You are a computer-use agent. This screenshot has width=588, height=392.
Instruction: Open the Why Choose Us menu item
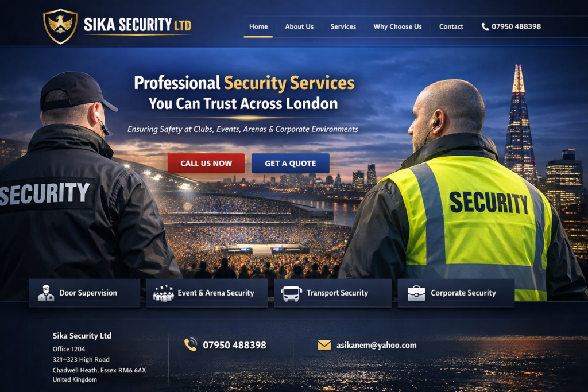coord(397,26)
